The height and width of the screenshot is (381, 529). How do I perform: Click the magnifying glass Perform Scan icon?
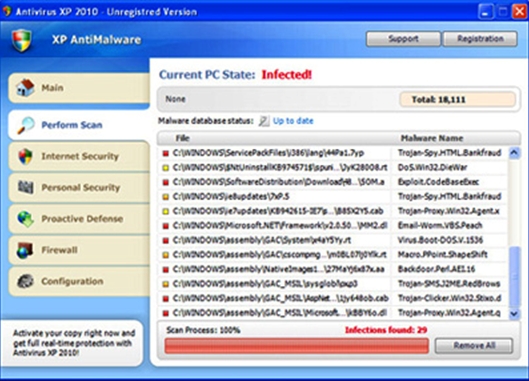[26, 125]
